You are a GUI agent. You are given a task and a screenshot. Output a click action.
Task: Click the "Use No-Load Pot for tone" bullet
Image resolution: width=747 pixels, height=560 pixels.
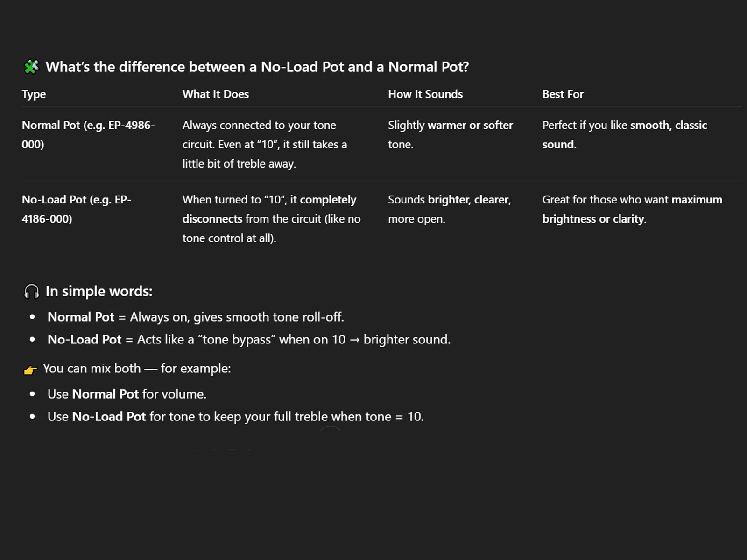click(x=235, y=416)
